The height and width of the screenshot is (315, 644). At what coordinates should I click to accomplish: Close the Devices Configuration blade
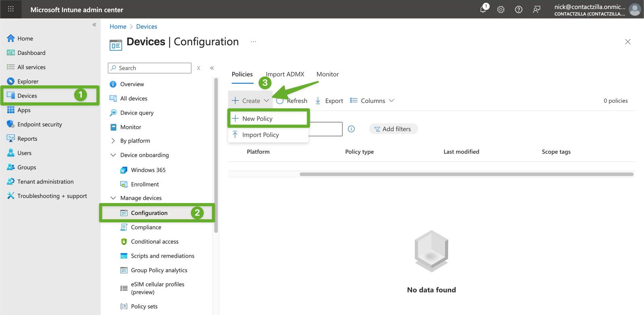pyautogui.click(x=627, y=42)
